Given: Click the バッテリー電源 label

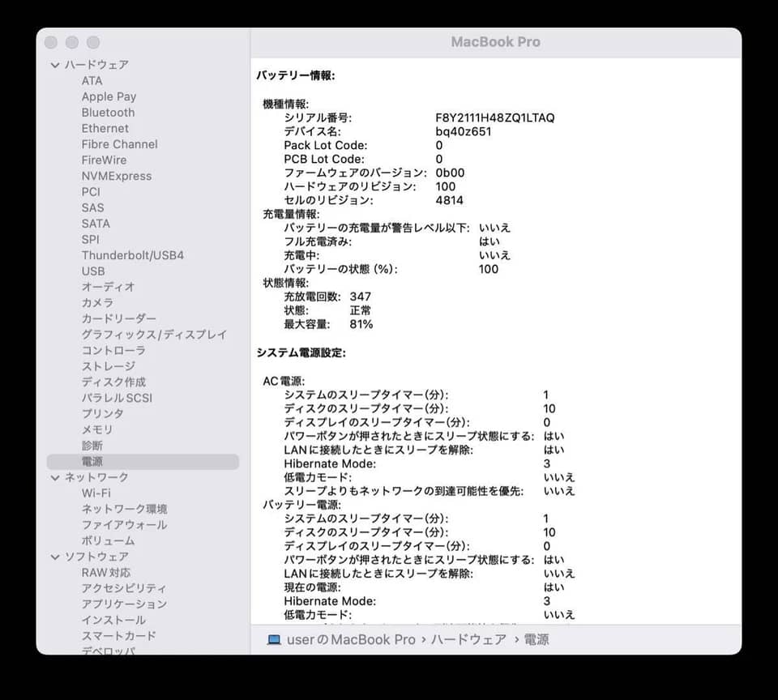Looking at the screenshot, I should click(x=301, y=505).
